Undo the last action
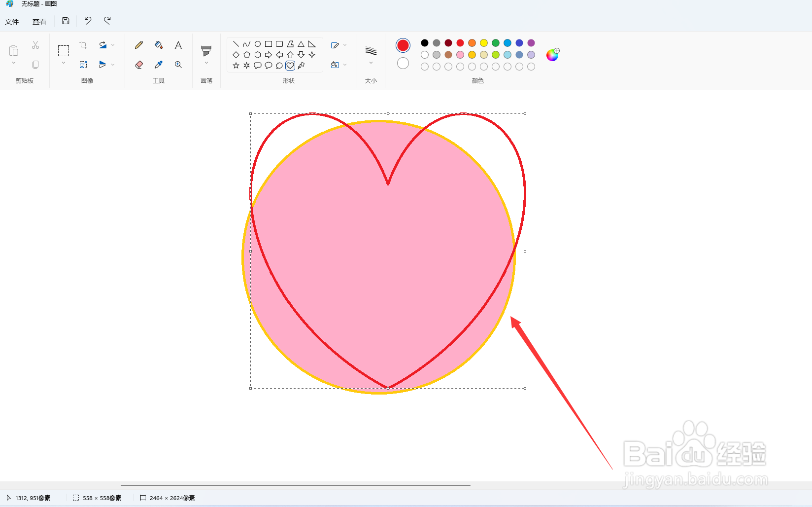812x507 pixels. tap(88, 21)
